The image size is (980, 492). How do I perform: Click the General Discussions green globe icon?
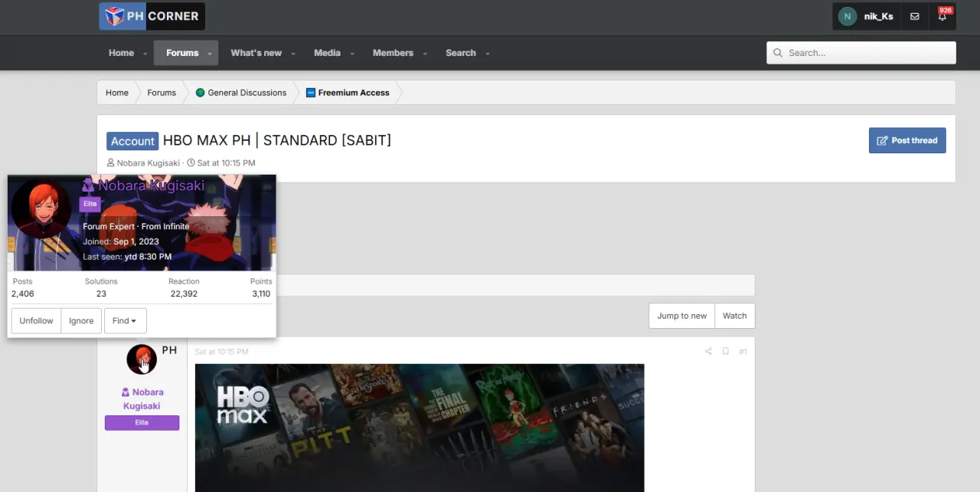coord(200,93)
